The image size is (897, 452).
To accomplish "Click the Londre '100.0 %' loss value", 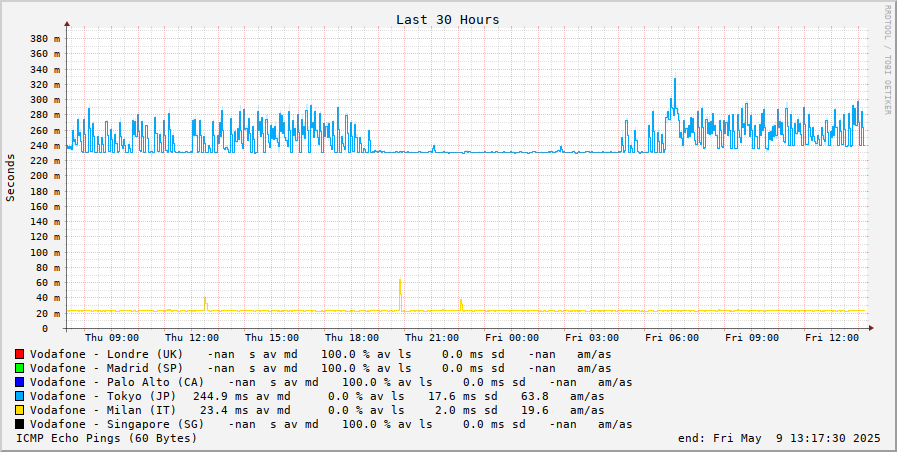I will pos(346,354).
